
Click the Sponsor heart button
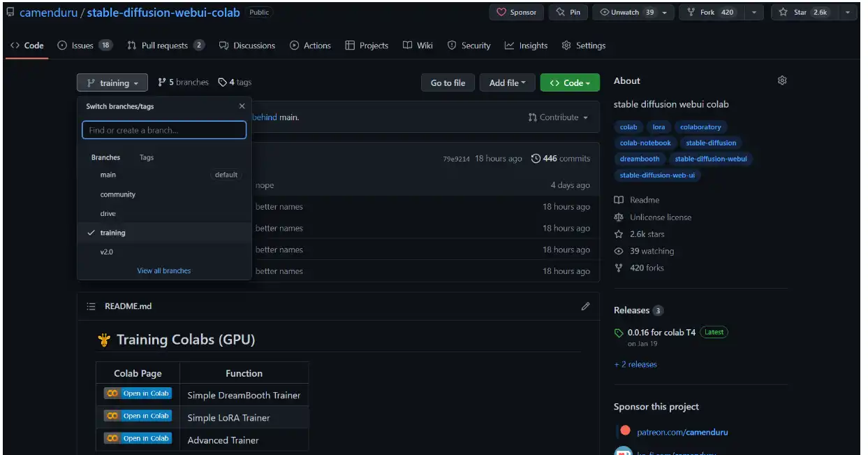click(x=516, y=12)
